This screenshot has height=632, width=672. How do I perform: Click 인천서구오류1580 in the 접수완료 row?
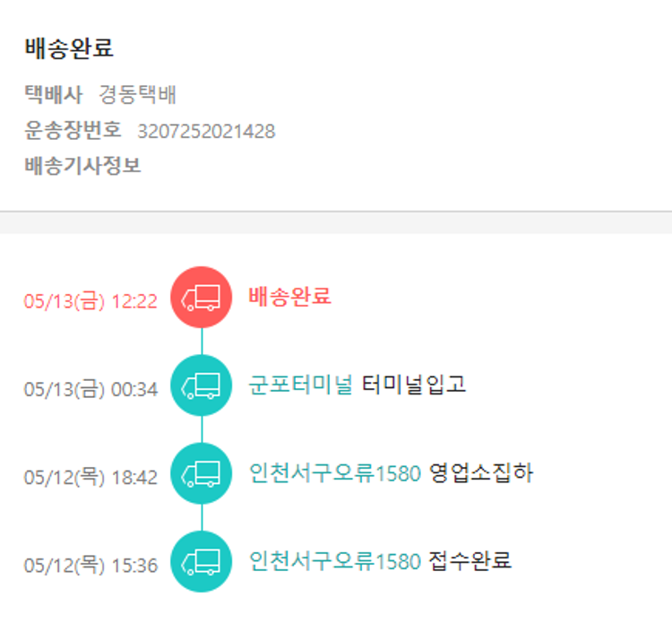[x=335, y=561]
